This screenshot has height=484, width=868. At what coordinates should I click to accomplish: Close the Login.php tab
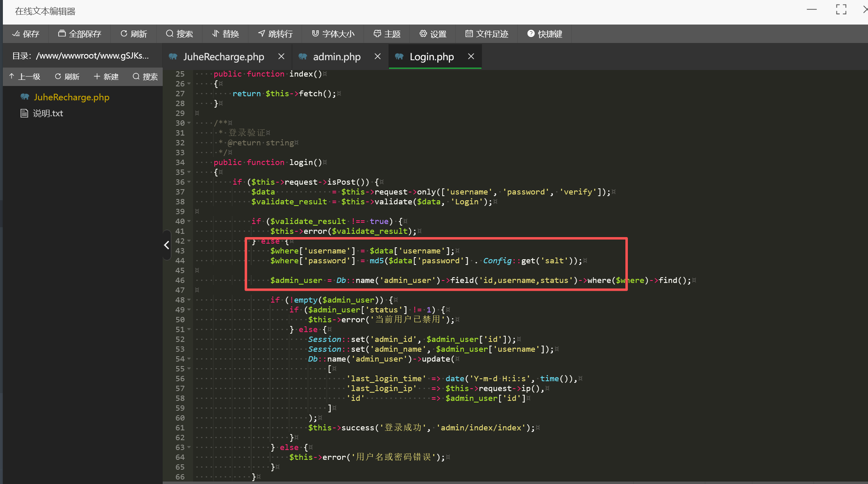click(x=471, y=57)
